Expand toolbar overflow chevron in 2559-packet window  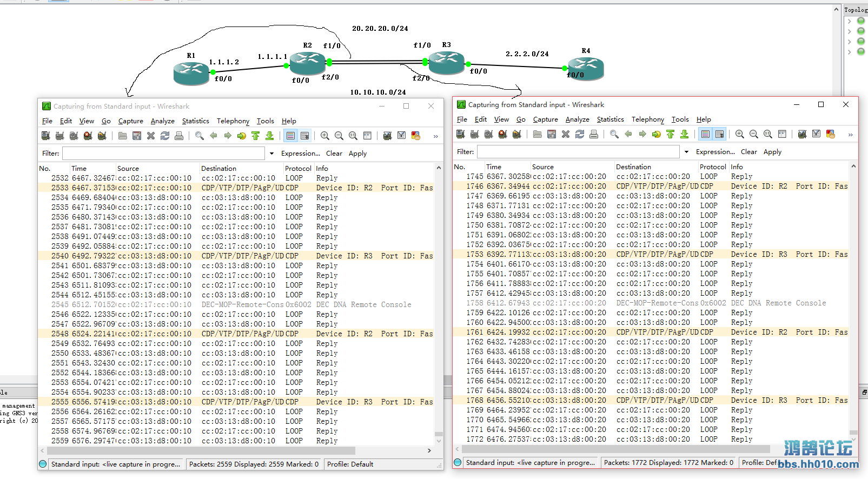tap(435, 136)
